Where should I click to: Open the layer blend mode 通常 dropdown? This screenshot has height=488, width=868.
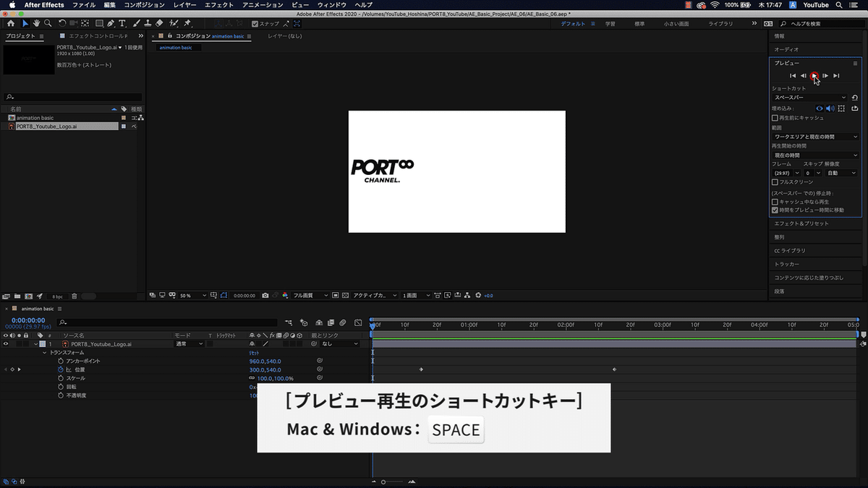tap(188, 344)
